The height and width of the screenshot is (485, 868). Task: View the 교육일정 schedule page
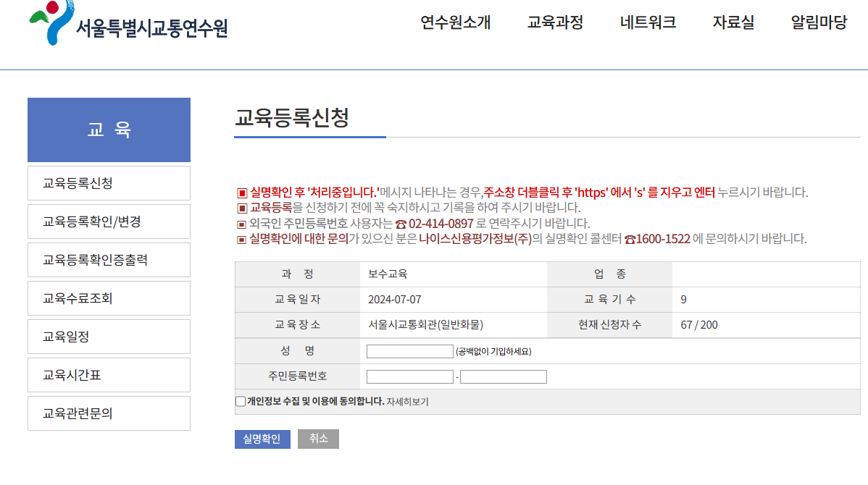pyautogui.click(x=109, y=336)
